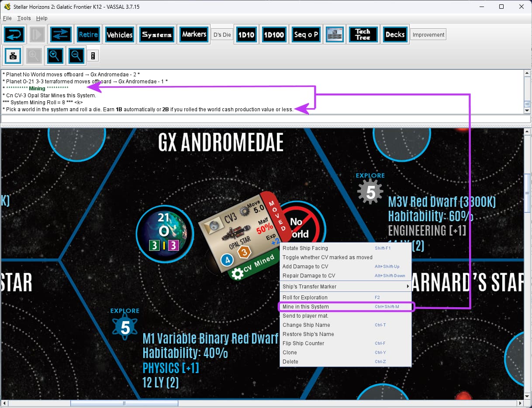Click the 'PHYSICS [+1]' label
This screenshot has height=408, width=532.
click(x=171, y=367)
